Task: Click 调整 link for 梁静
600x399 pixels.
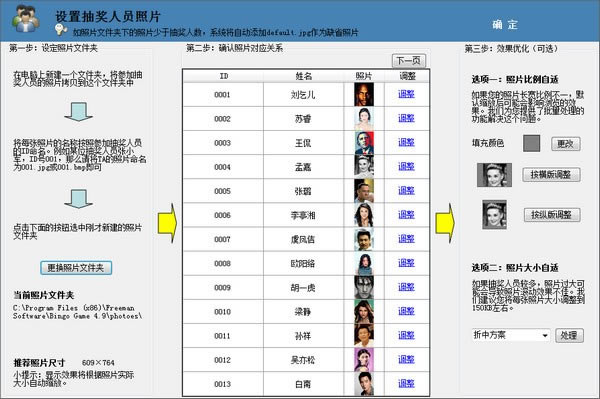Action: click(x=406, y=311)
